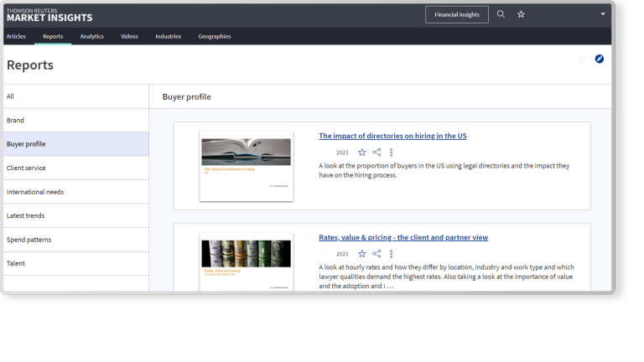The width and height of the screenshot is (644, 362).
Task: Go to the Geographies tab
Action: [214, 36]
